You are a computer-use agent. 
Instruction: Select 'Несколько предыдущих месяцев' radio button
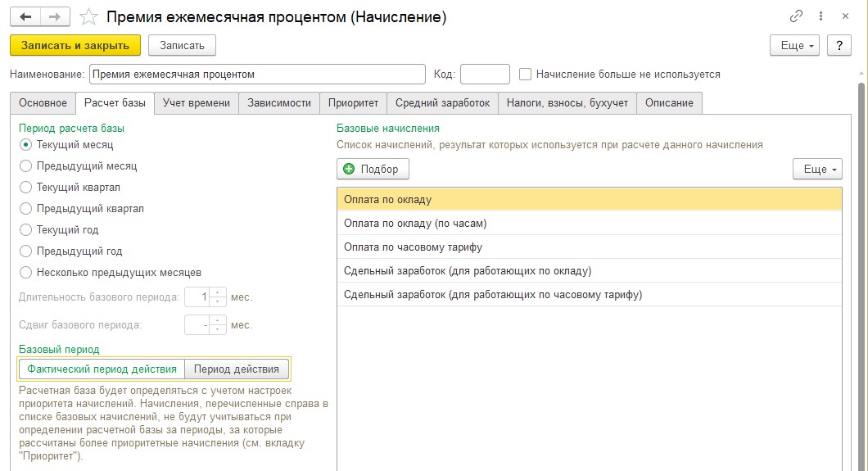tap(25, 272)
